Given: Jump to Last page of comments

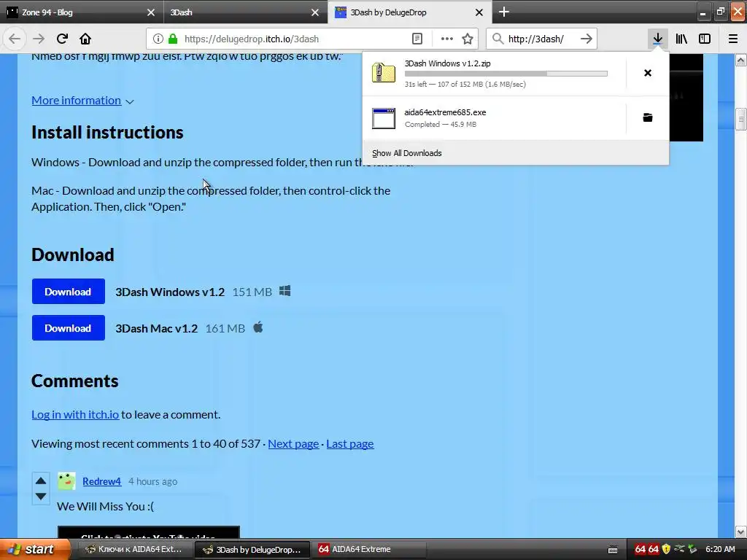Looking at the screenshot, I should click(x=350, y=444).
